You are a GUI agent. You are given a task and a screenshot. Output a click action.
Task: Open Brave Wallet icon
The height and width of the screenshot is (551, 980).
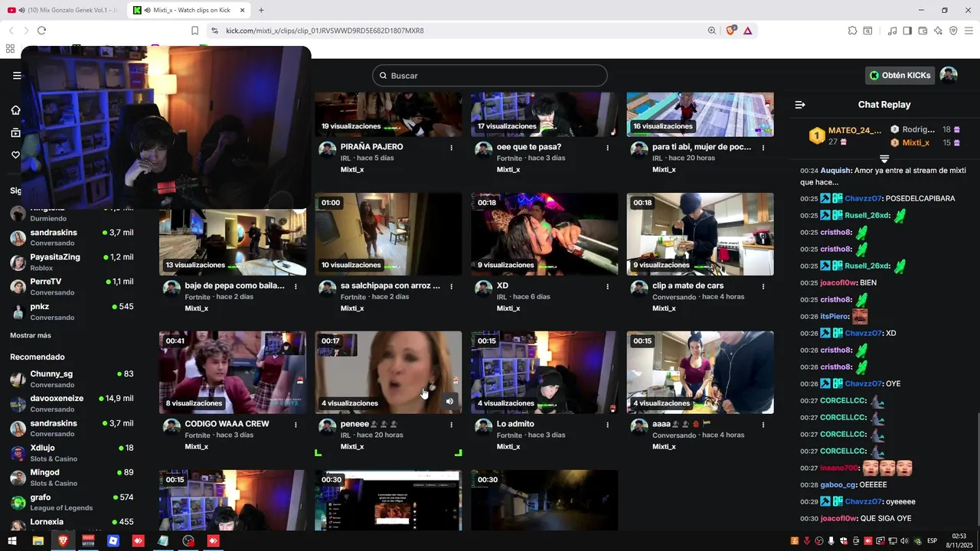(x=923, y=31)
